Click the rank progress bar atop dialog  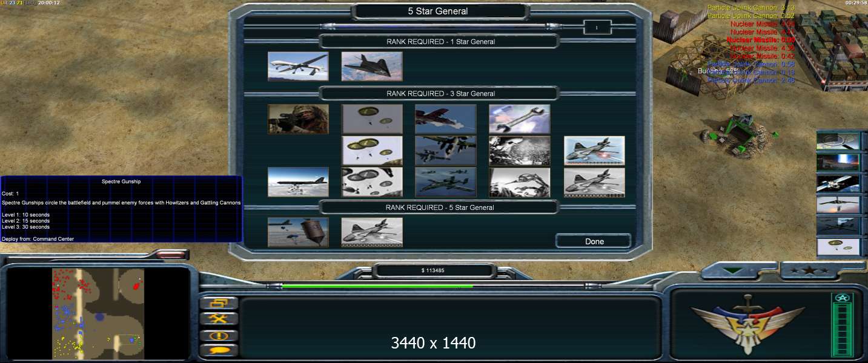coord(440,27)
